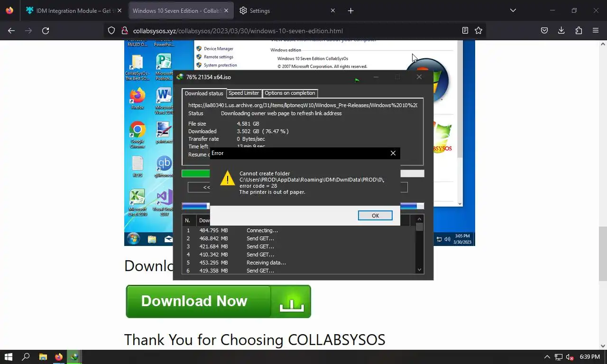Dismiss the Error dialog with OK
This screenshot has height=364, width=607.
375,216
